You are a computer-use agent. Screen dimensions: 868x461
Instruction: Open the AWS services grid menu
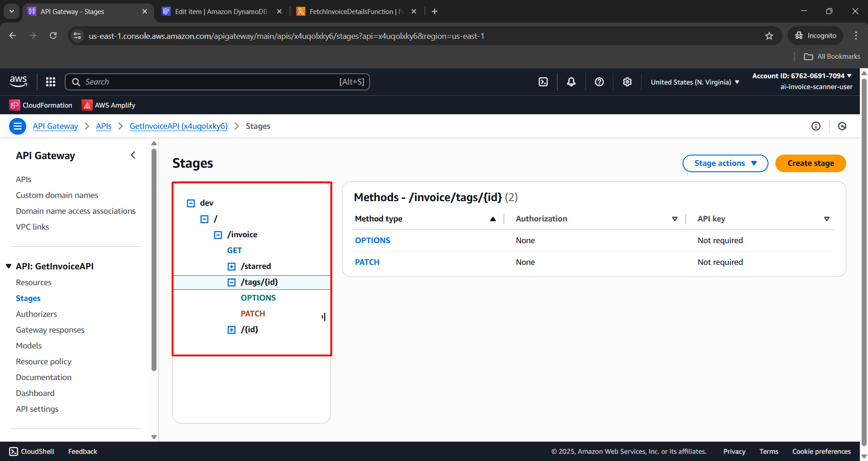[x=51, y=82]
